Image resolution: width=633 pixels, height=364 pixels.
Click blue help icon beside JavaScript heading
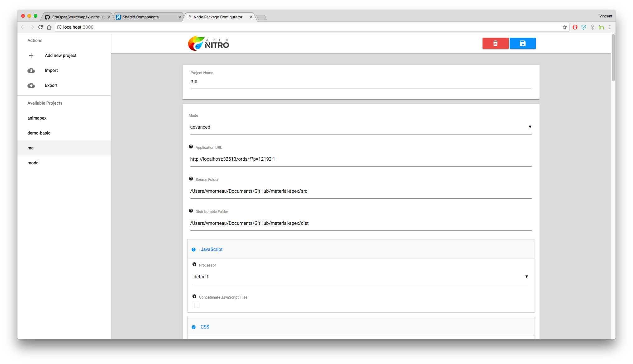pos(193,250)
